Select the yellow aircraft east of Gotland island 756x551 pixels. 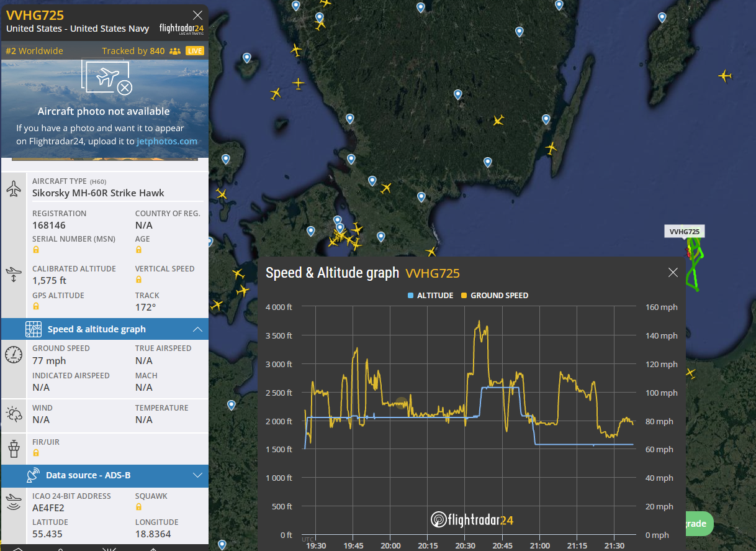(724, 76)
